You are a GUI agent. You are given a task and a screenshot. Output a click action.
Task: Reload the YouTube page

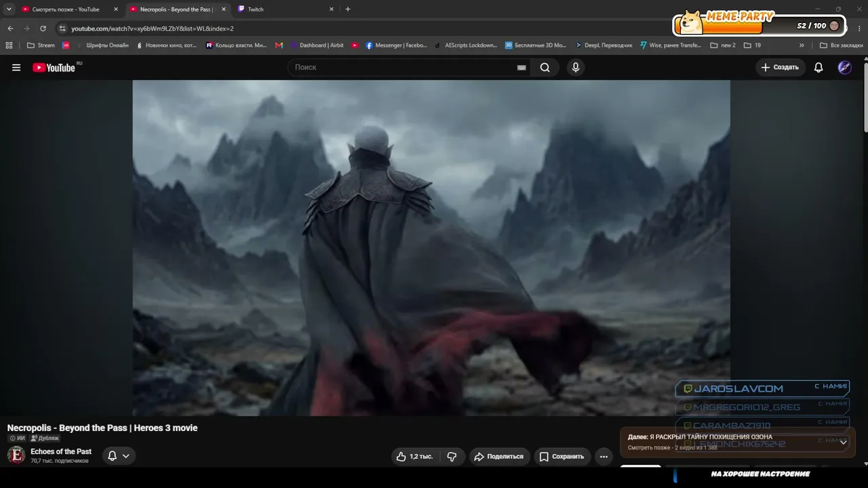pos(43,28)
